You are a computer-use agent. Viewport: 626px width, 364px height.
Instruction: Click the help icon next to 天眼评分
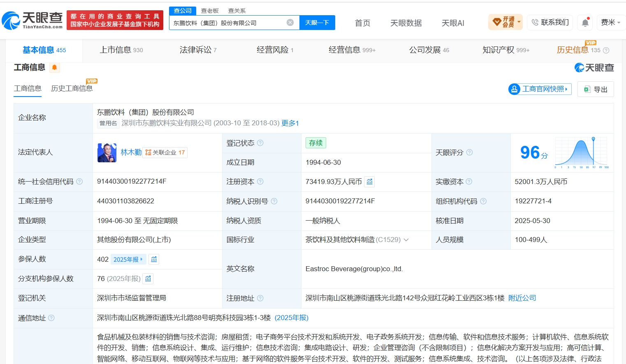(469, 152)
